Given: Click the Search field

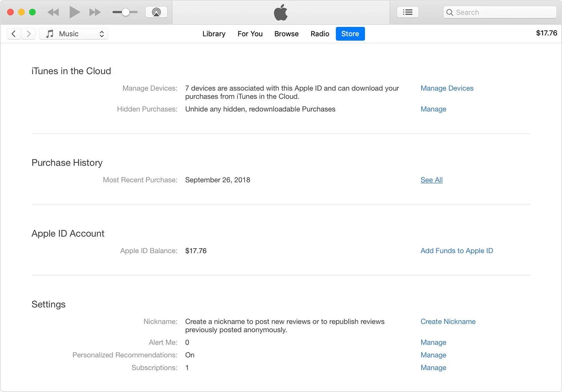Looking at the screenshot, I should pyautogui.click(x=500, y=12).
